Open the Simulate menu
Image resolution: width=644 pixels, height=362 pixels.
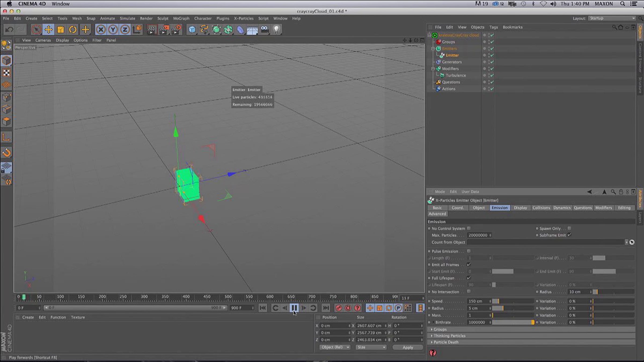coord(127,18)
